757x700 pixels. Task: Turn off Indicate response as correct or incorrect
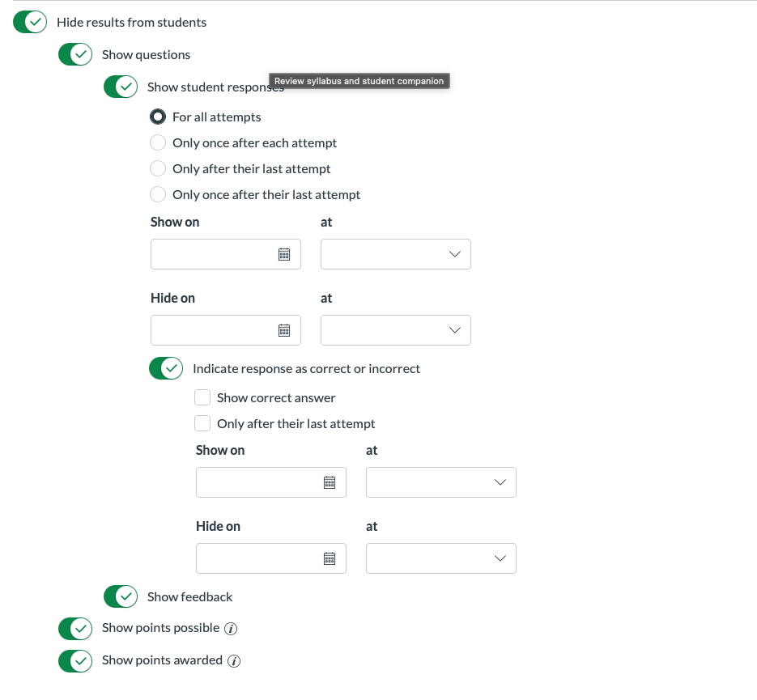[166, 368]
